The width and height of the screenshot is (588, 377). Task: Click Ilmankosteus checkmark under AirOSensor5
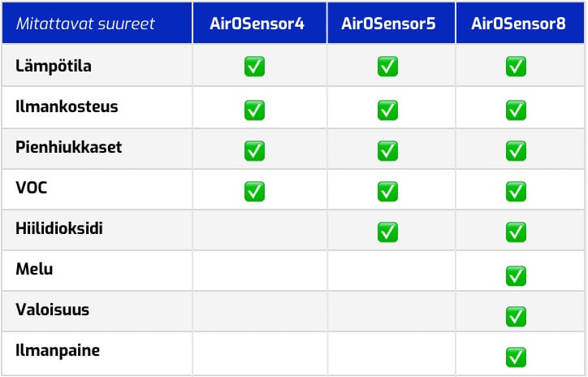click(x=388, y=108)
